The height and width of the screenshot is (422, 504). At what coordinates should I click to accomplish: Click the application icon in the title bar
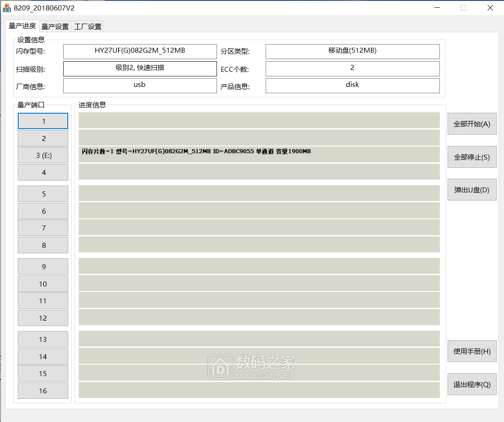(7, 8)
